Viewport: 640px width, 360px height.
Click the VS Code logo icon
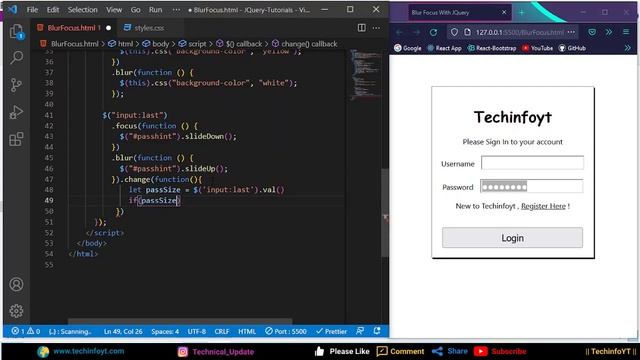click(13, 9)
